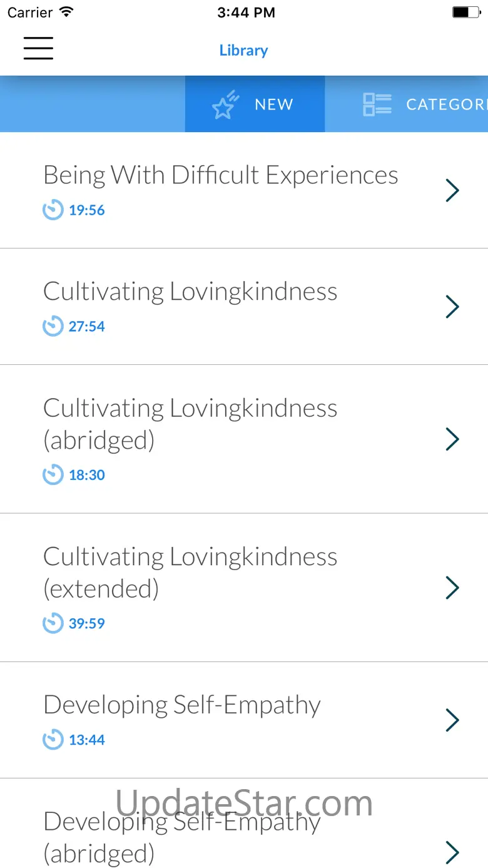Expand Being With Difficult Experiences chevron
Image resolution: width=488 pixels, height=868 pixels.
[x=452, y=190]
